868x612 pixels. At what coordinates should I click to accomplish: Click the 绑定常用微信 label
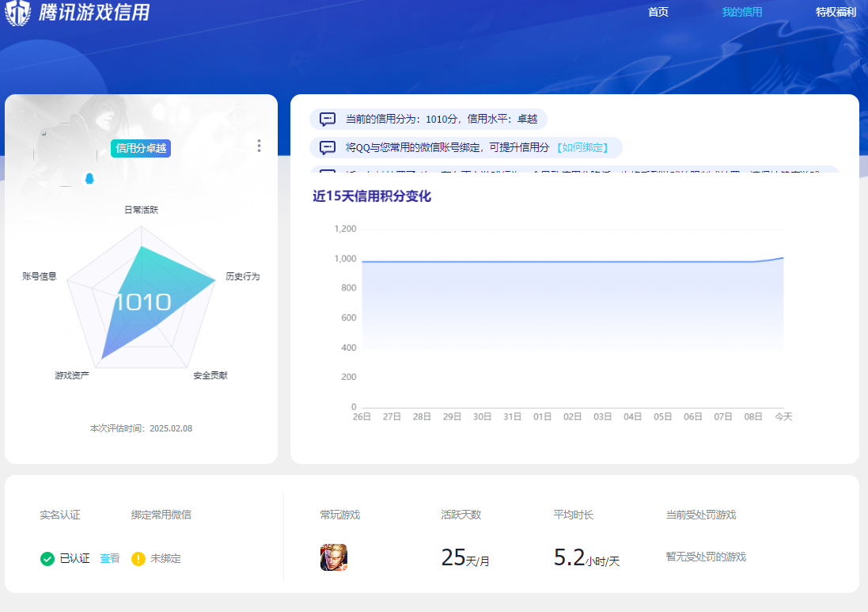tap(161, 515)
